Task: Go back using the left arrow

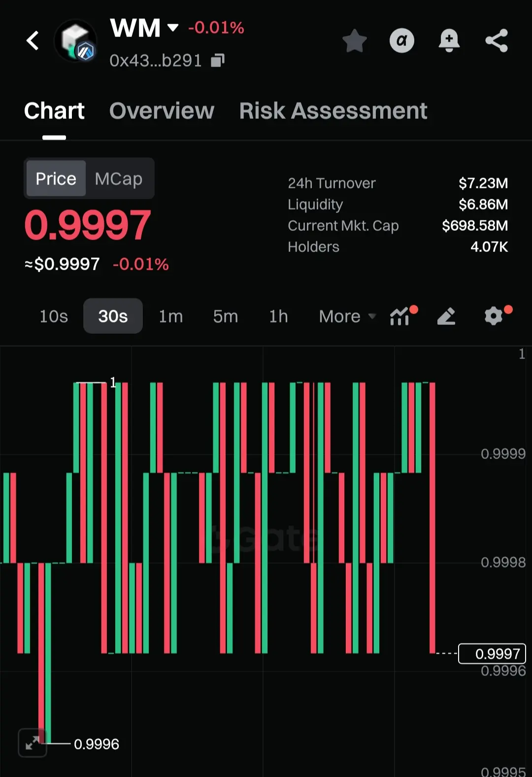Action: click(33, 40)
